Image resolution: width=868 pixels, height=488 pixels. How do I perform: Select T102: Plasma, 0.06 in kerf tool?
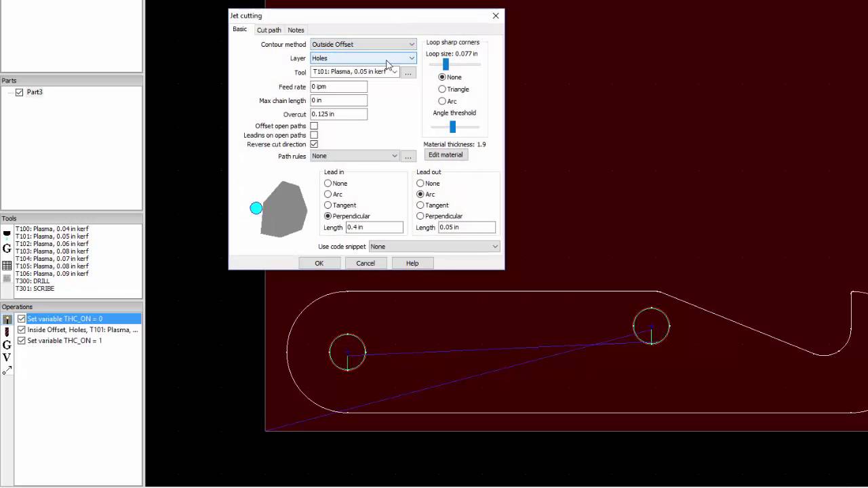(x=52, y=244)
